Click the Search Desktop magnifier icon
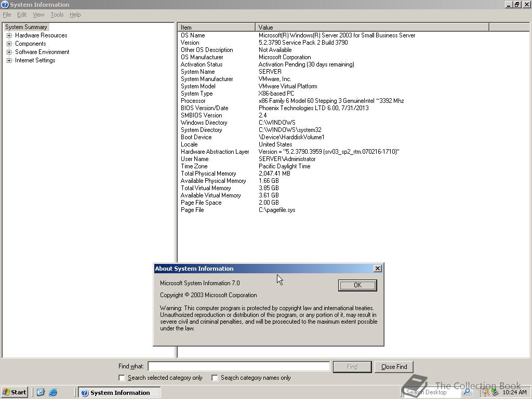Image resolution: width=532 pixels, height=399 pixels. click(x=467, y=392)
